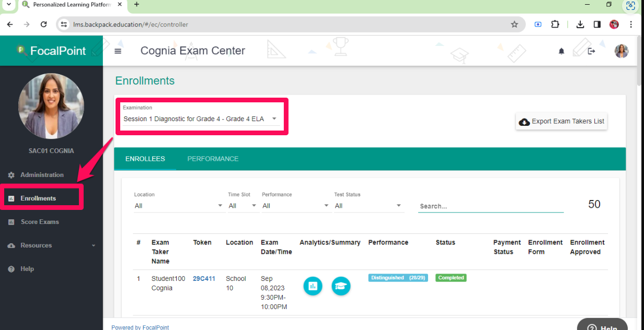Open the Time Slot filter dropdown
Screen dimensions: 644x330
(x=243, y=206)
